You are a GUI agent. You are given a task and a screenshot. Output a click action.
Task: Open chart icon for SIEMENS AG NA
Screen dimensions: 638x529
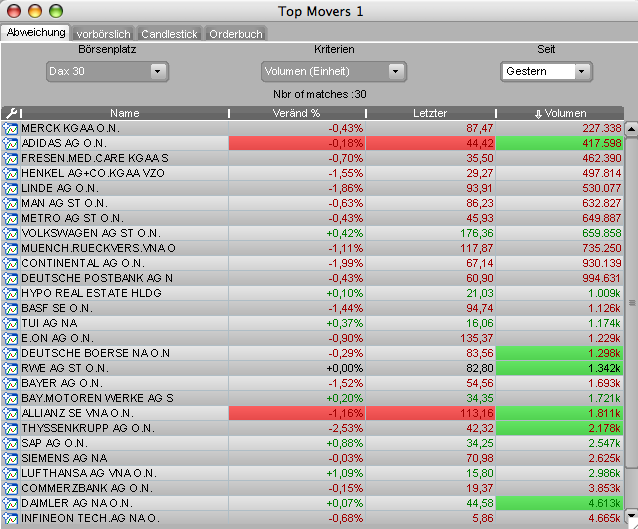[x=11, y=459]
